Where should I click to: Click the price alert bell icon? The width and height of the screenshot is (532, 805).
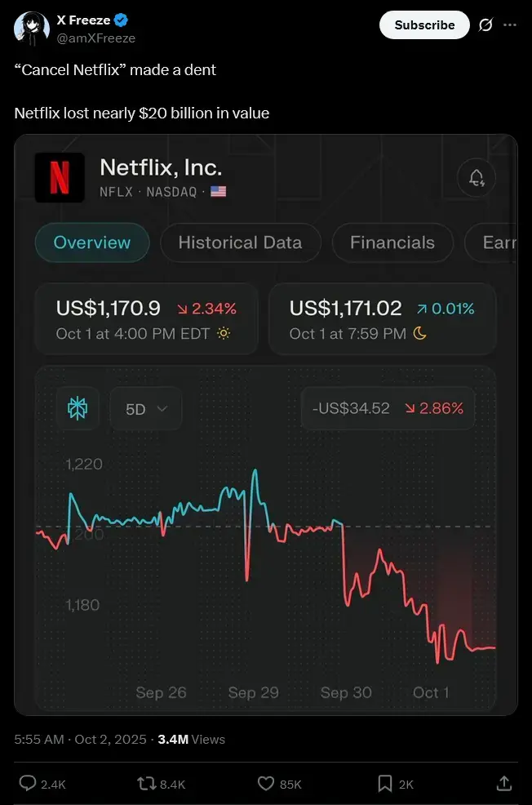(x=477, y=177)
